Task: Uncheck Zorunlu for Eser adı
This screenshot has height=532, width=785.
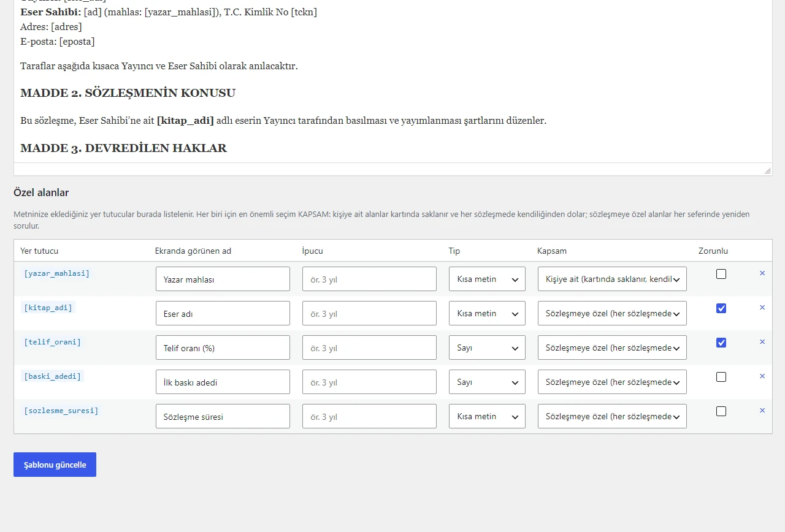Action: (721, 308)
